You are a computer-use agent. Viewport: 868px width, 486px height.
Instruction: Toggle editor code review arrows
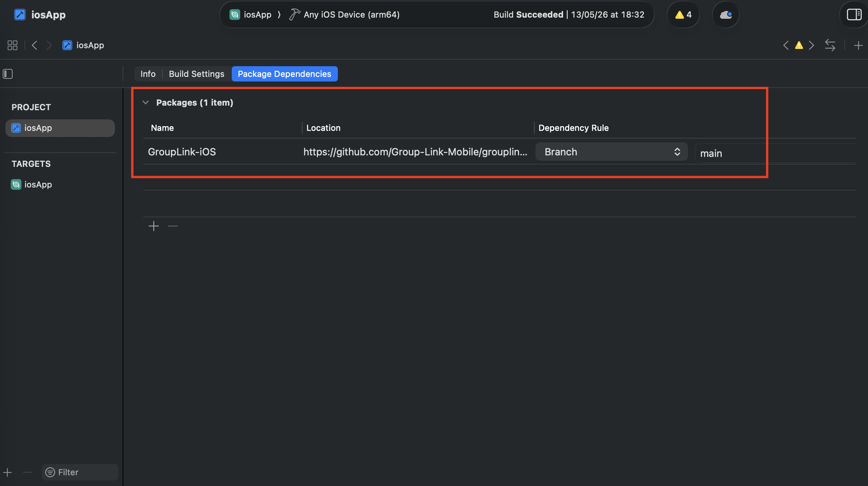830,45
